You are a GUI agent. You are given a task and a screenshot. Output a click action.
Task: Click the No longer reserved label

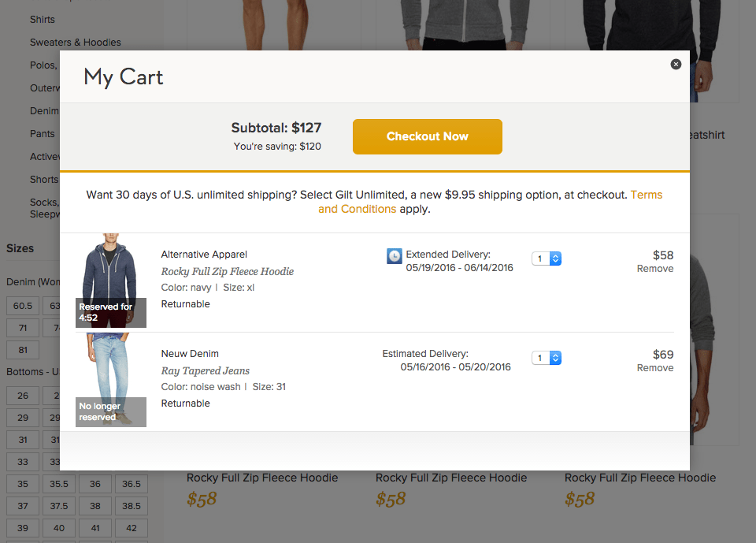click(111, 412)
